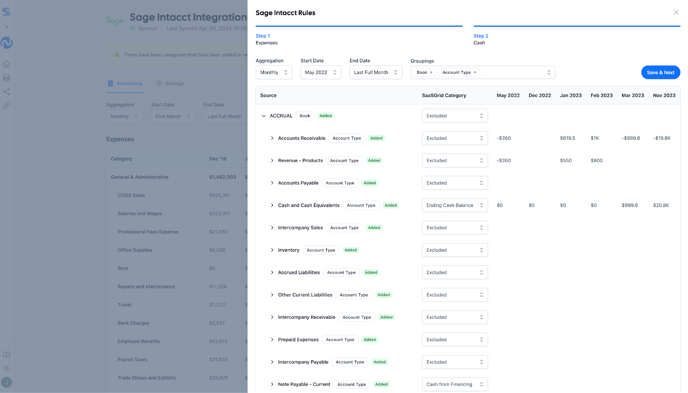Screen dimensions: 688x393
Task: Close the Sage Intacct Rules panel
Action: pos(676,12)
